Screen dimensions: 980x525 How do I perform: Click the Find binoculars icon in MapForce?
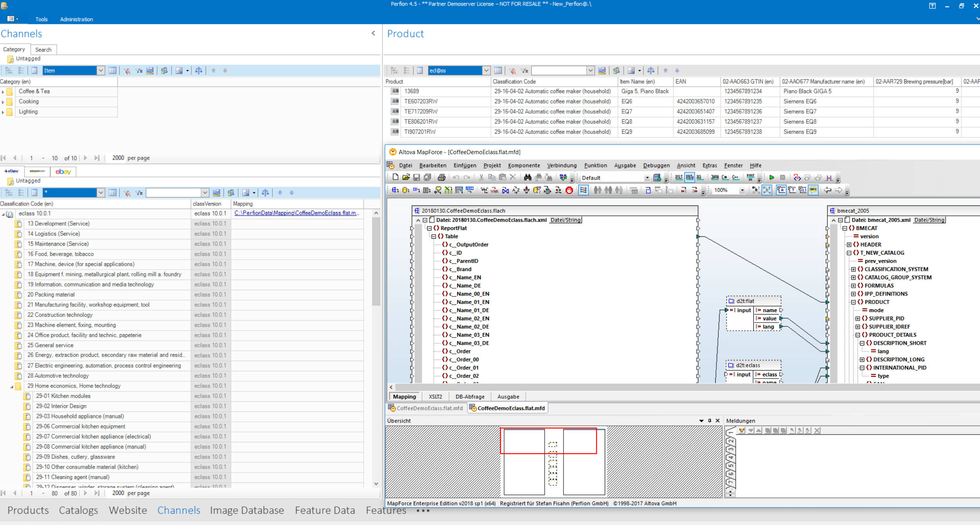[528, 177]
